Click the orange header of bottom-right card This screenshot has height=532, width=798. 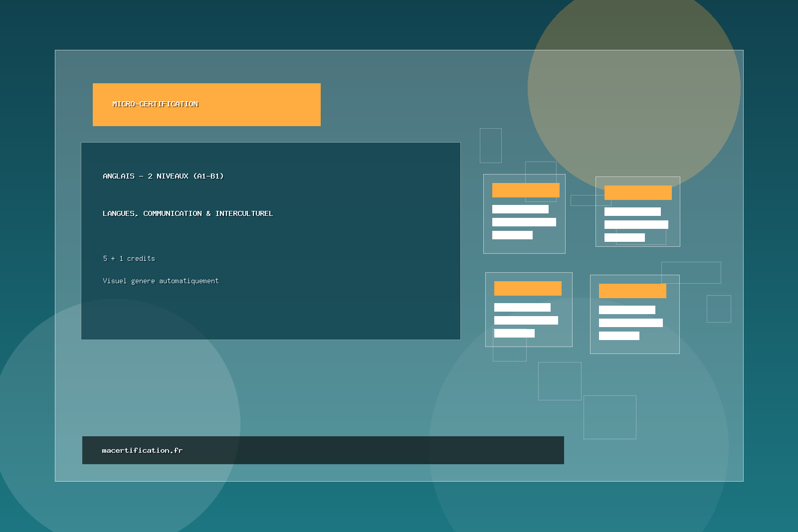632,291
